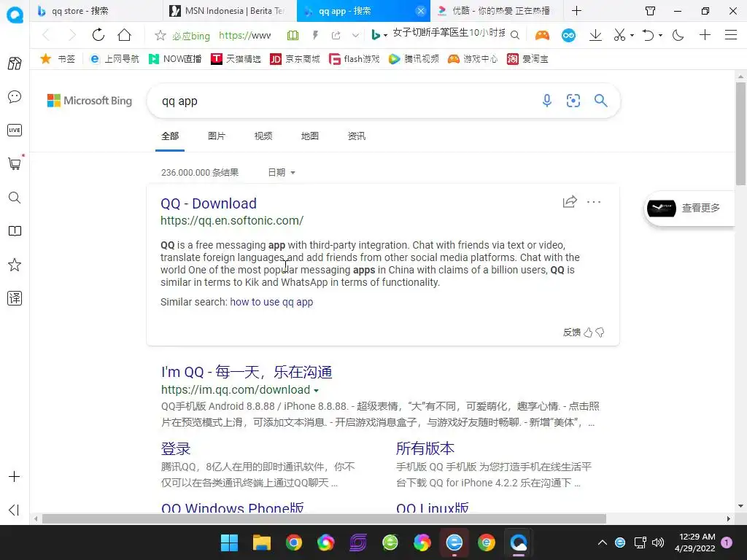Screen dimensions: 747x560
Task: Open the 登录 sublink
Action: [x=176, y=448]
